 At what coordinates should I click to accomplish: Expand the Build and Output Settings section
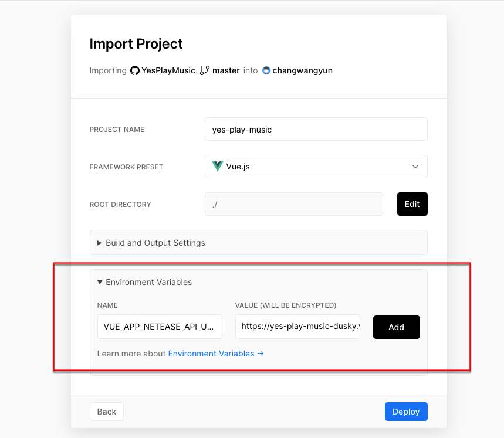click(x=155, y=243)
